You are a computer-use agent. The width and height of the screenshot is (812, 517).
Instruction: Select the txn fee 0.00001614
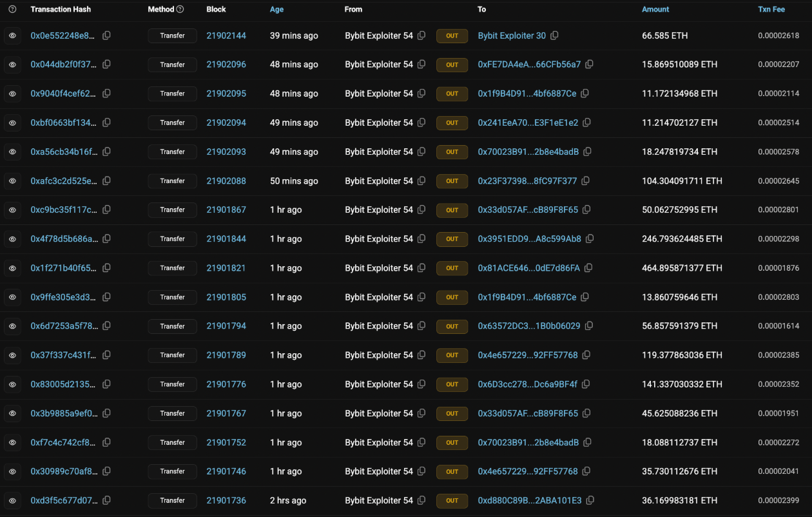778,326
